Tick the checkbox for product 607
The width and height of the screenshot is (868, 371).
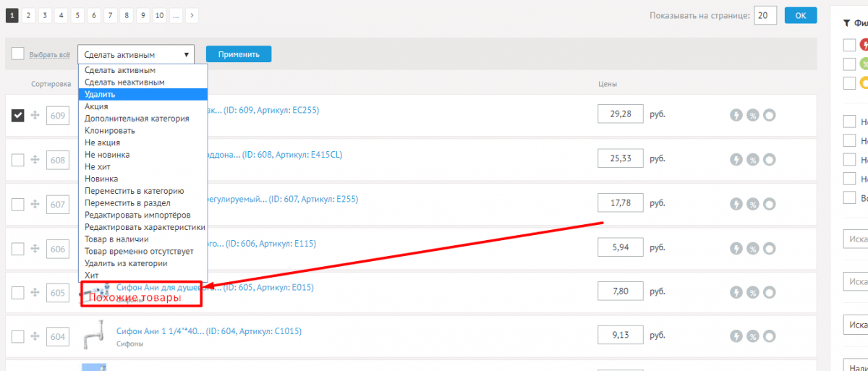pos(18,204)
